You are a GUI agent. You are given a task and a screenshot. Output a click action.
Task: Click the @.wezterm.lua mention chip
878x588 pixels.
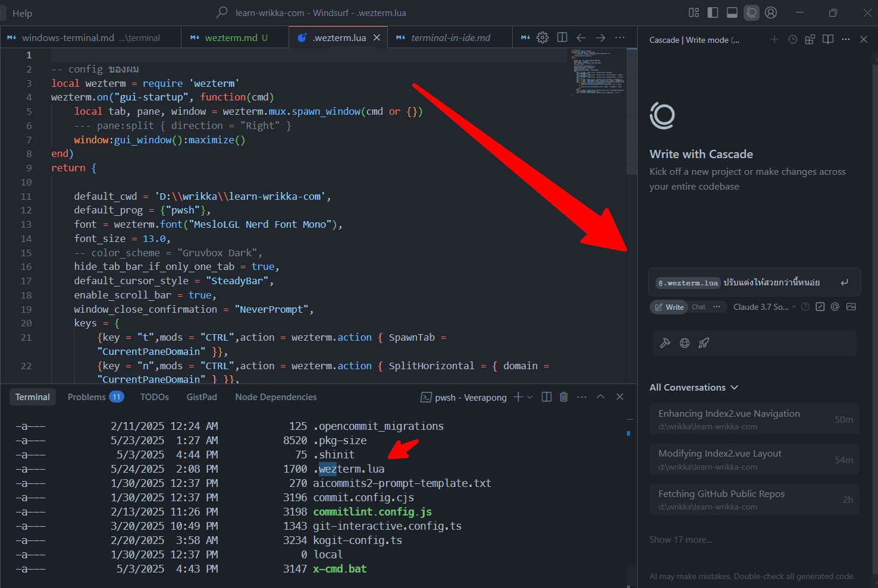coord(688,283)
